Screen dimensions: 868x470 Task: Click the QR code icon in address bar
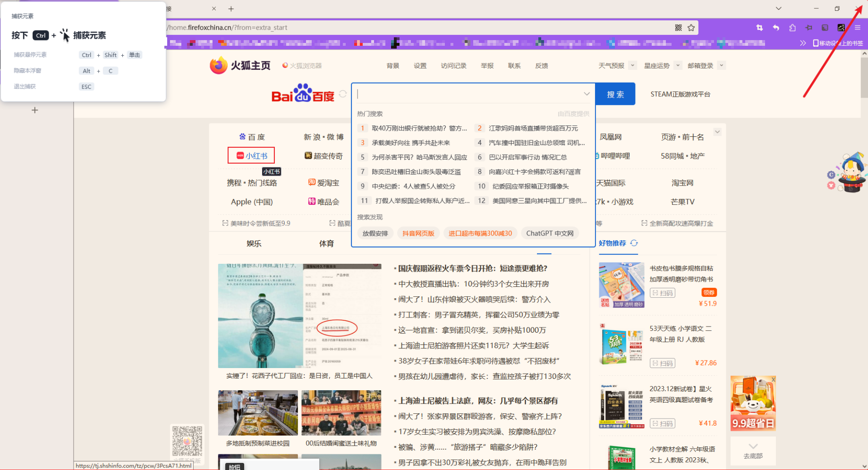[x=678, y=28]
